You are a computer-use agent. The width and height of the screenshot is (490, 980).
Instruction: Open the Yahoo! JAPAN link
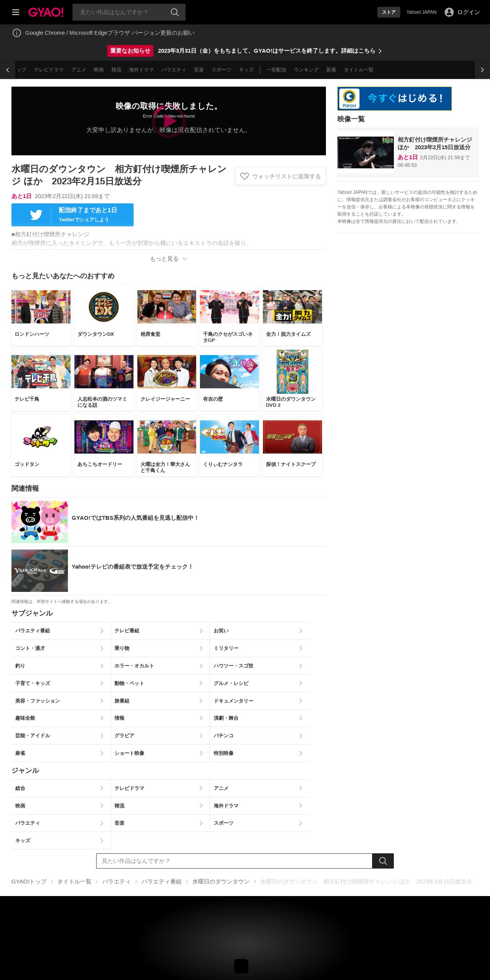click(x=421, y=12)
